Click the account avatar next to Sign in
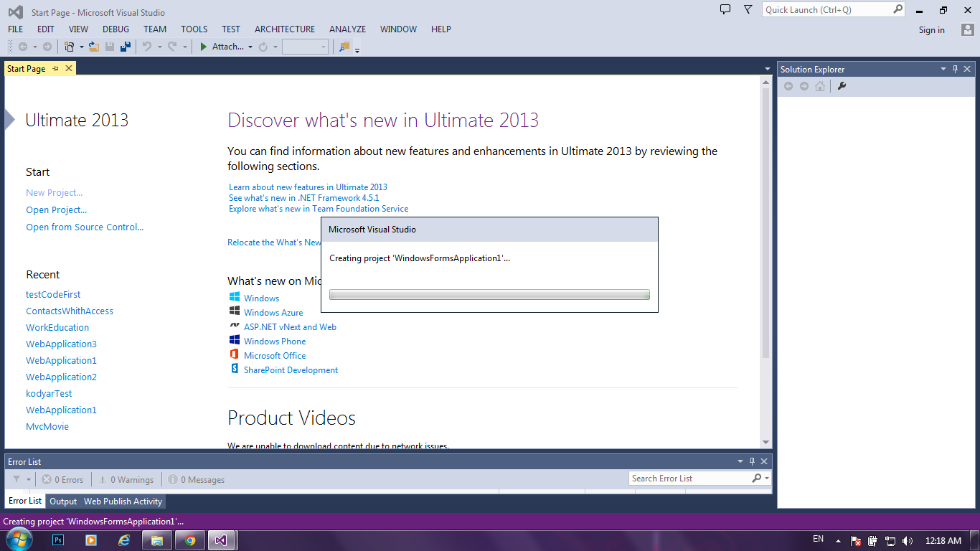 968,29
